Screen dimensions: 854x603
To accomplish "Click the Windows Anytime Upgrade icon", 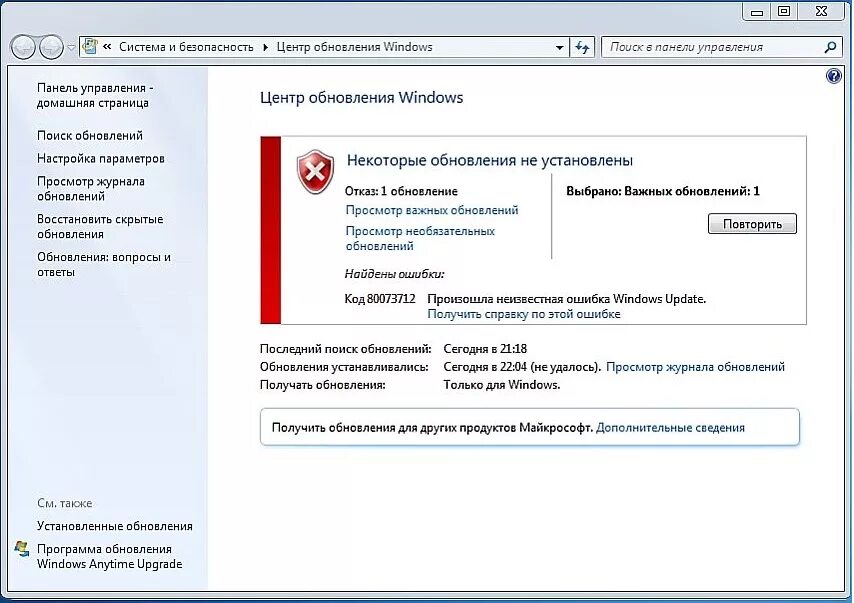I will click(22, 549).
